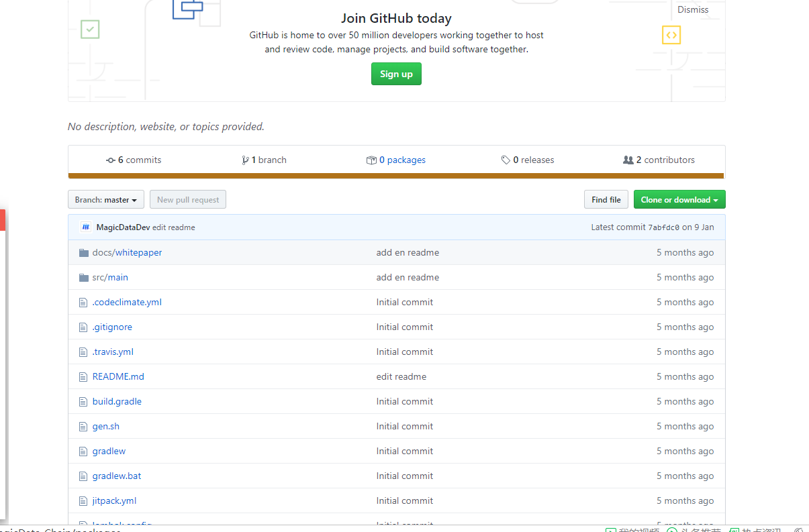Click the folder icon beside docs/whitepaper
This screenshot has height=532, width=809.
pos(84,253)
